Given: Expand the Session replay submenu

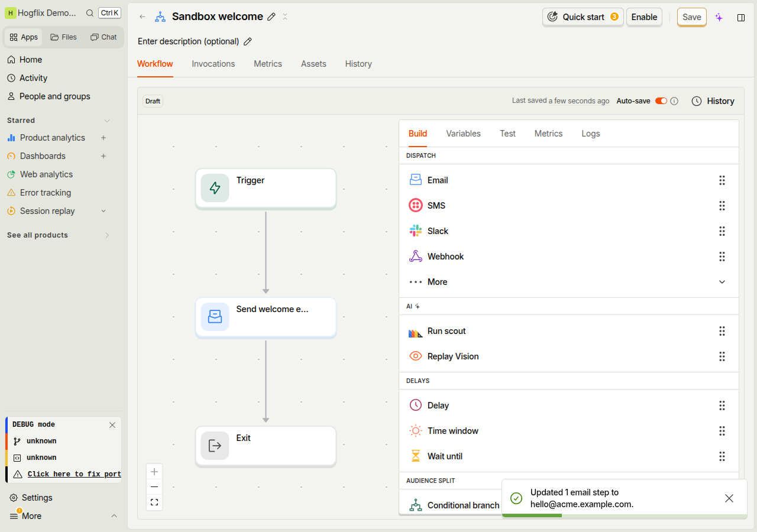Looking at the screenshot, I should [103, 211].
